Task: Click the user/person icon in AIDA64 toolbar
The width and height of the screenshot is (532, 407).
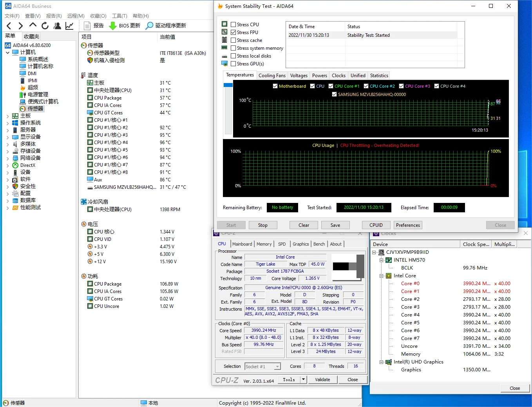Action: point(57,26)
